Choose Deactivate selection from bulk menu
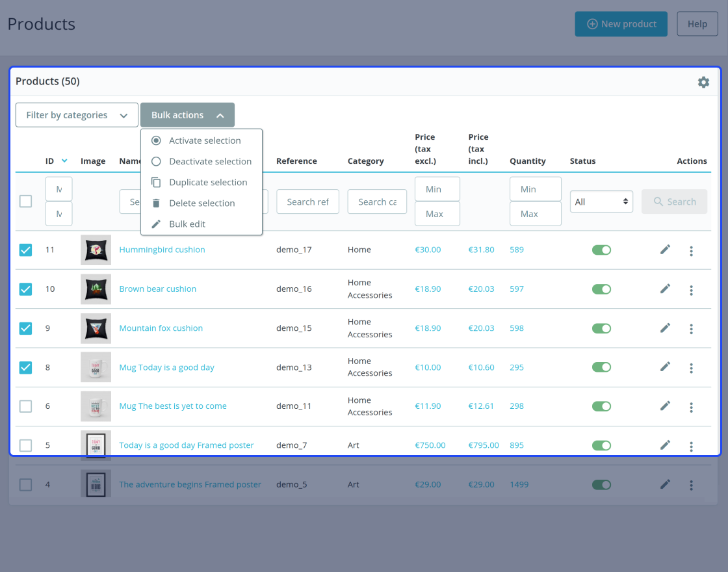 [x=201, y=161]
